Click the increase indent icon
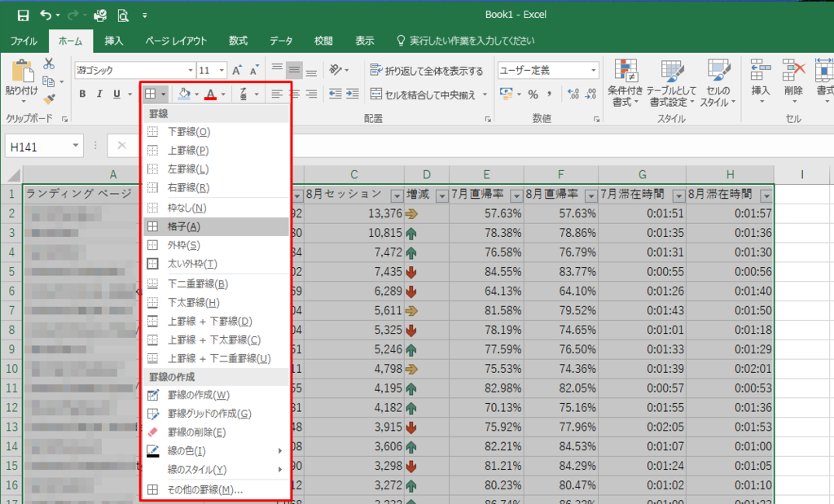 [352, 94]
